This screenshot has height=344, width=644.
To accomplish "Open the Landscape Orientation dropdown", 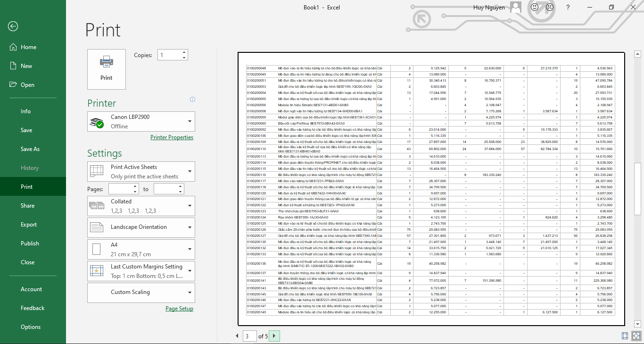I will click(x=141, y=227).
